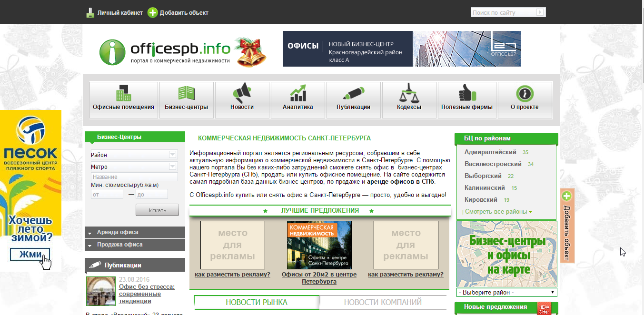Focus the Поиск по сайту field

click(x=504, y=12)
